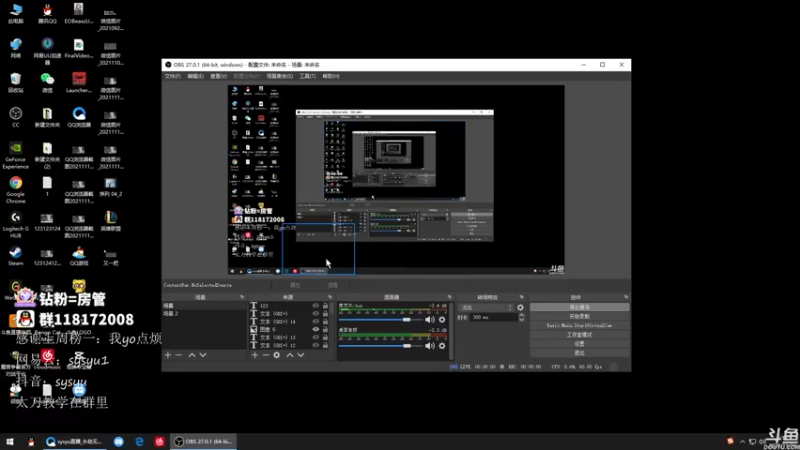The image size is (800, 450).
Task: Open the 帮助(H) menu
Action: 331,76
